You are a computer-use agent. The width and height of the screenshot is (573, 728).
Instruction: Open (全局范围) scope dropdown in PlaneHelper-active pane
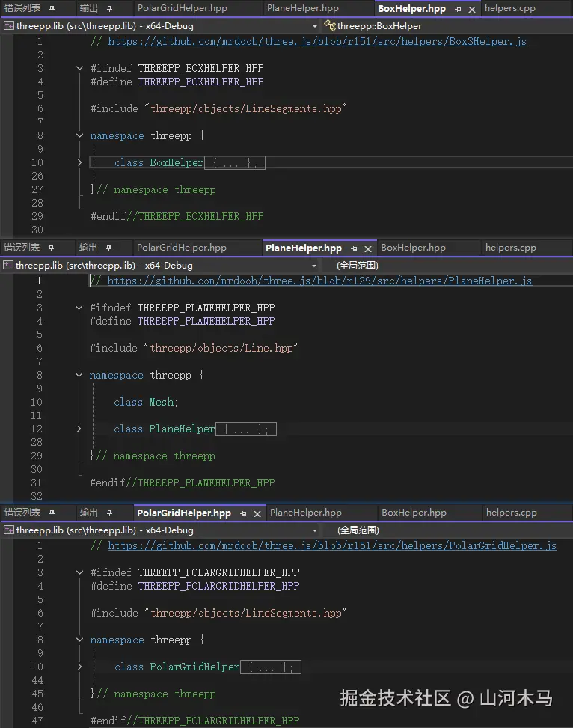coord(447,266)
